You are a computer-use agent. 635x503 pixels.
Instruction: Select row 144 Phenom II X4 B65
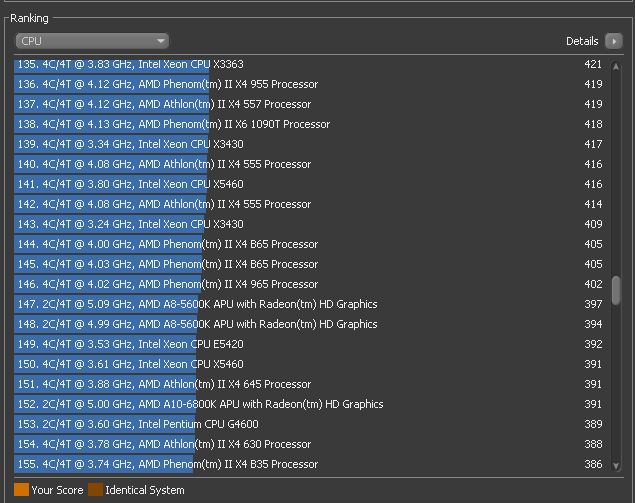click(311, 244)
